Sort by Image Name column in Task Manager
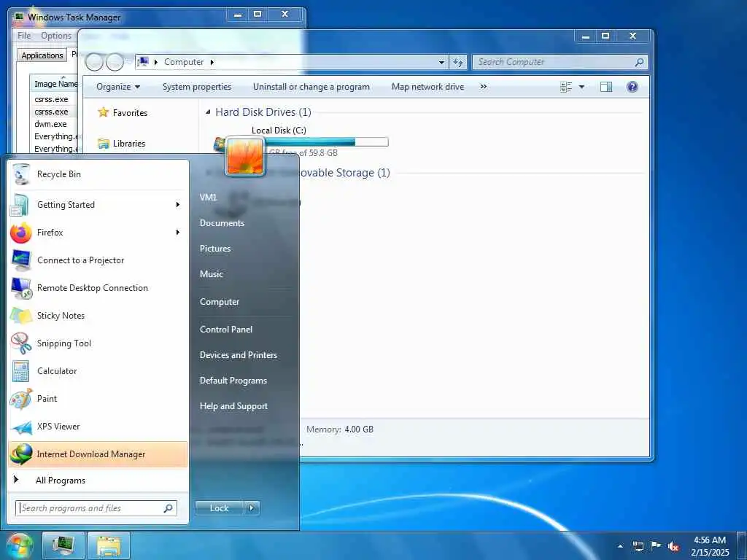 click(x=55, y=84)
